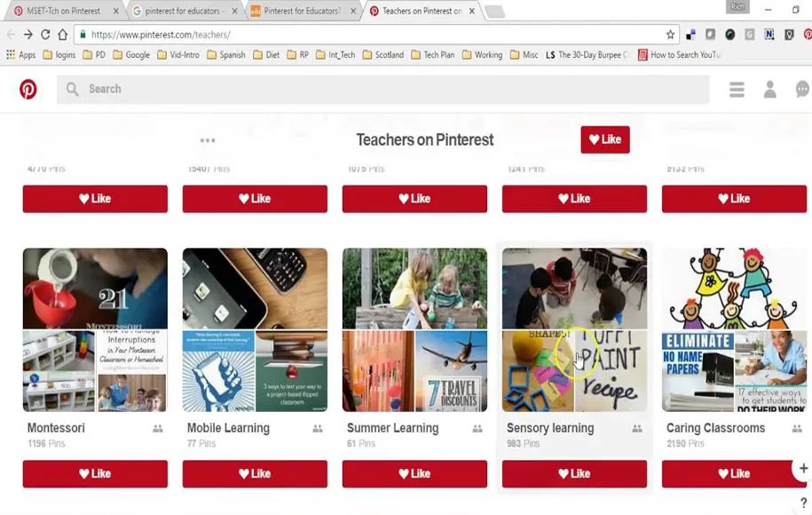Click the help question mark icon
The width and height of the screenshot is (812, 515).
click(x=803, y=503)
